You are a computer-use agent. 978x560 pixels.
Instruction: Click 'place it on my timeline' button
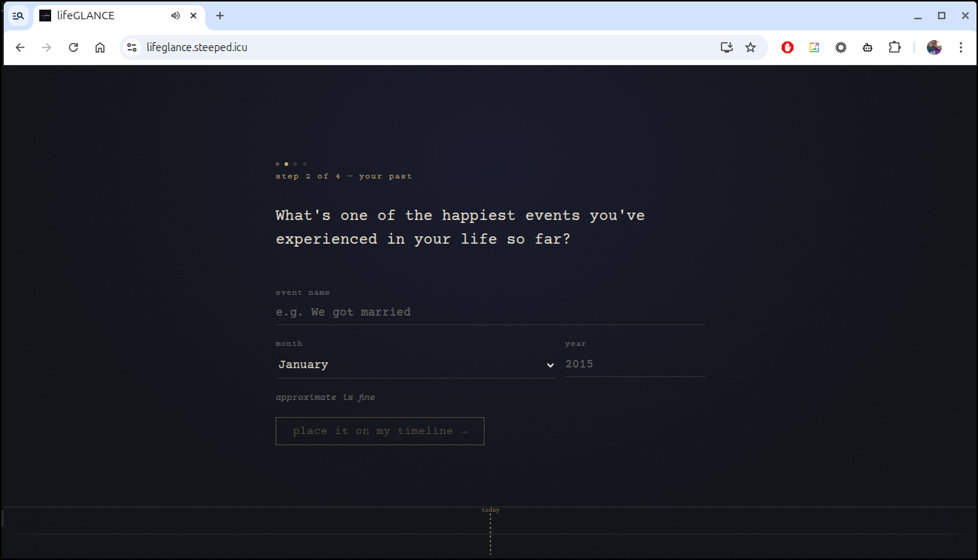pos(380,431)
